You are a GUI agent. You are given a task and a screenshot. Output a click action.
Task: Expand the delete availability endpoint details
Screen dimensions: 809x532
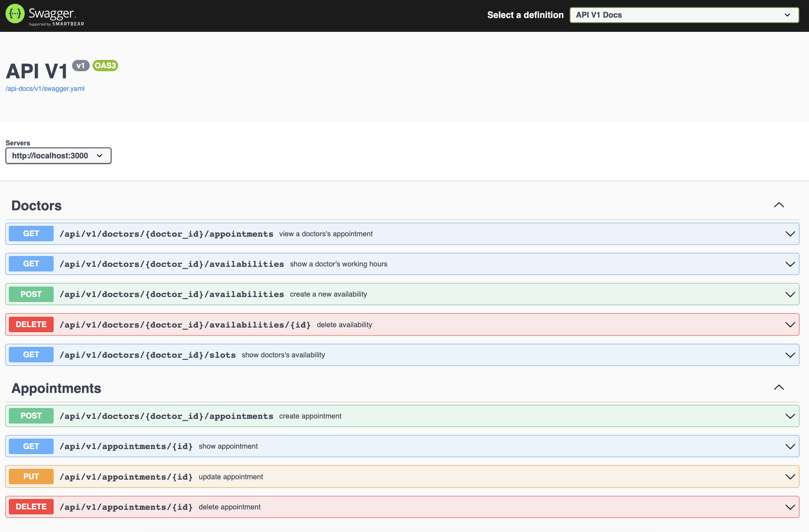point(790,324)
